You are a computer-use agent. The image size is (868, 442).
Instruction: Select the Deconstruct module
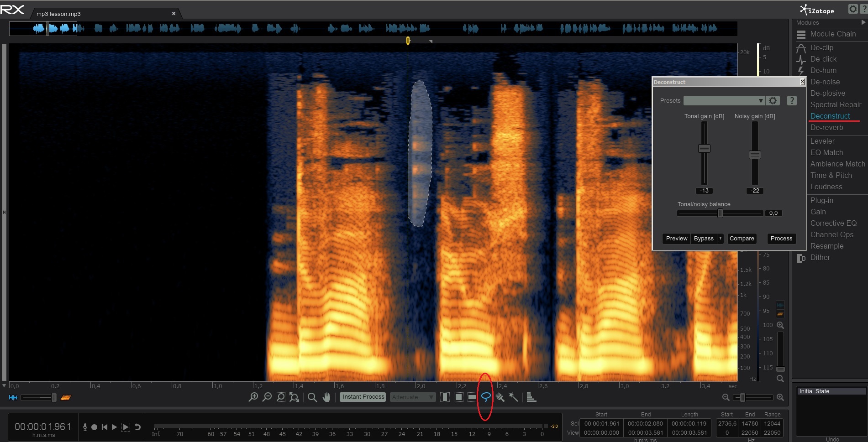[830, 116]
